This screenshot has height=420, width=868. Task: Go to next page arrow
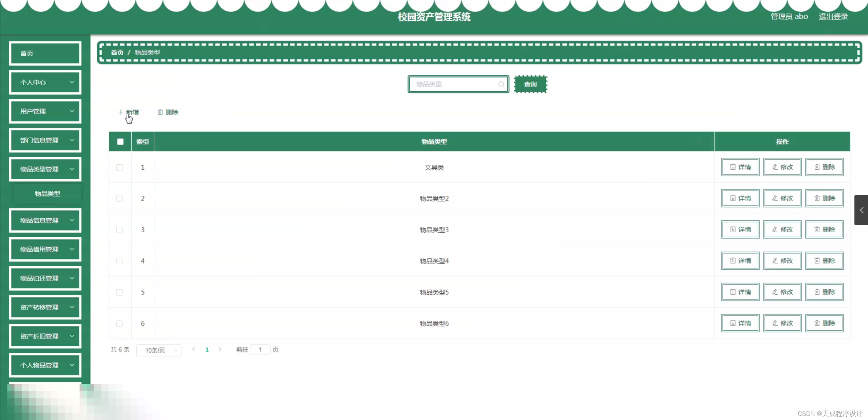[220, 349]
